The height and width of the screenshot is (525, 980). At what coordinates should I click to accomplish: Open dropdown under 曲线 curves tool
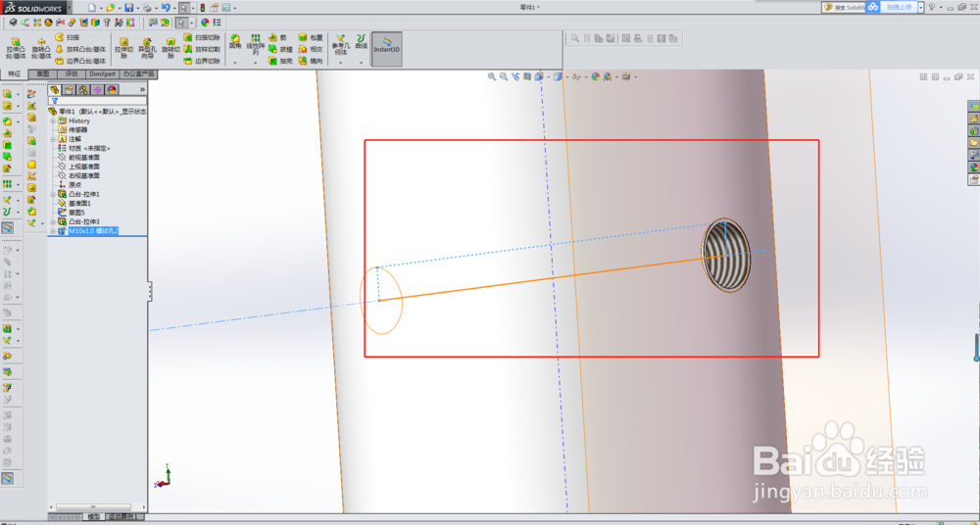click(362, 63)
